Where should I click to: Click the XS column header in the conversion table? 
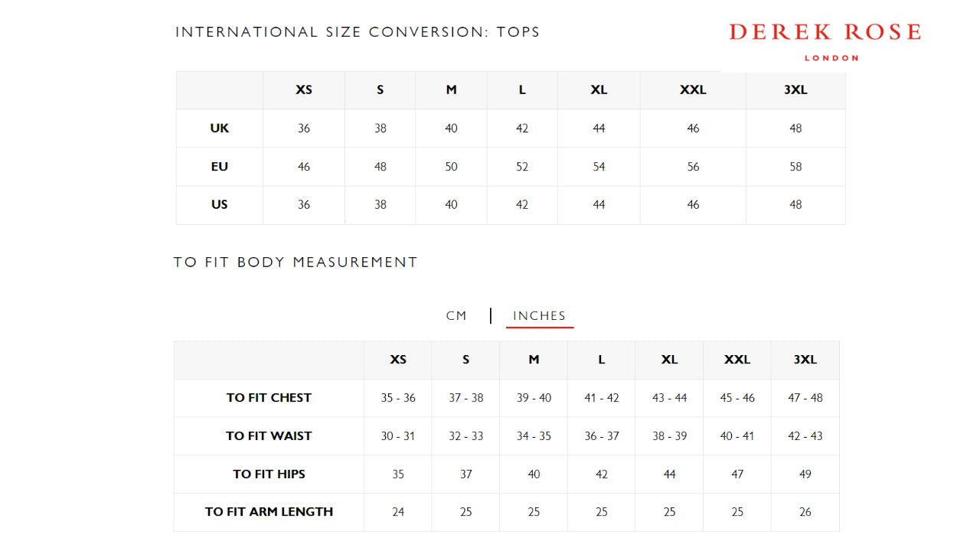tap(304, 90)
